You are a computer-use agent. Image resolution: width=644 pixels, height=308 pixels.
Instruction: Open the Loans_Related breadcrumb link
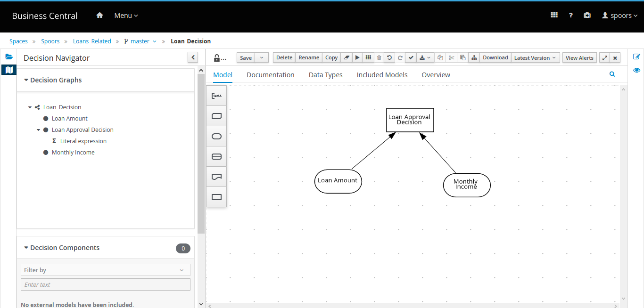pos(92,41)
